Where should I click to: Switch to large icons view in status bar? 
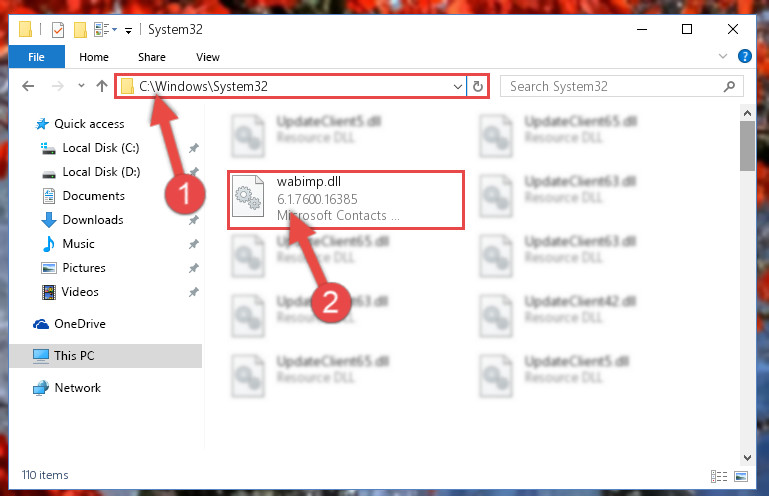coord(741,476)
